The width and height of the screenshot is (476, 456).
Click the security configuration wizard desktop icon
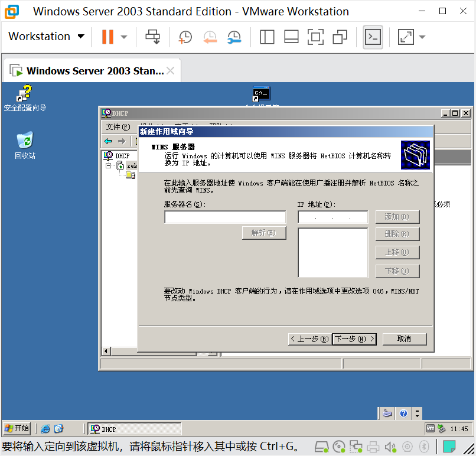pyautogui.click(x=25, y=98)
